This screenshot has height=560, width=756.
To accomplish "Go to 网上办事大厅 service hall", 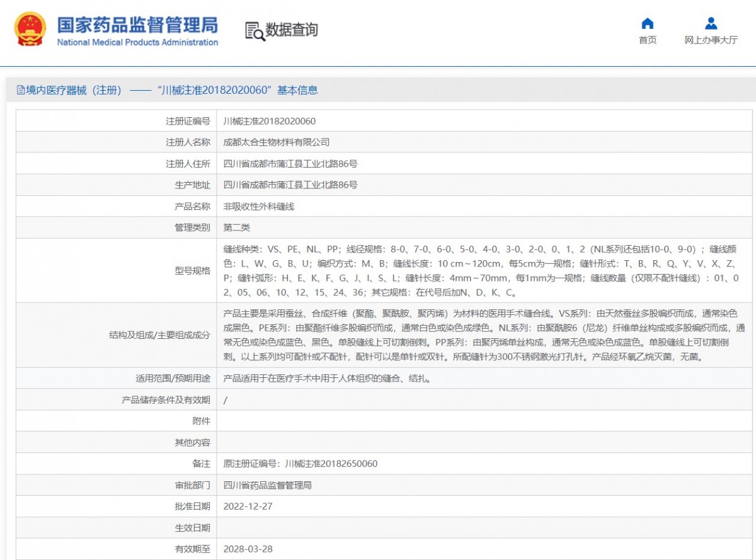I will click(711, 40).
